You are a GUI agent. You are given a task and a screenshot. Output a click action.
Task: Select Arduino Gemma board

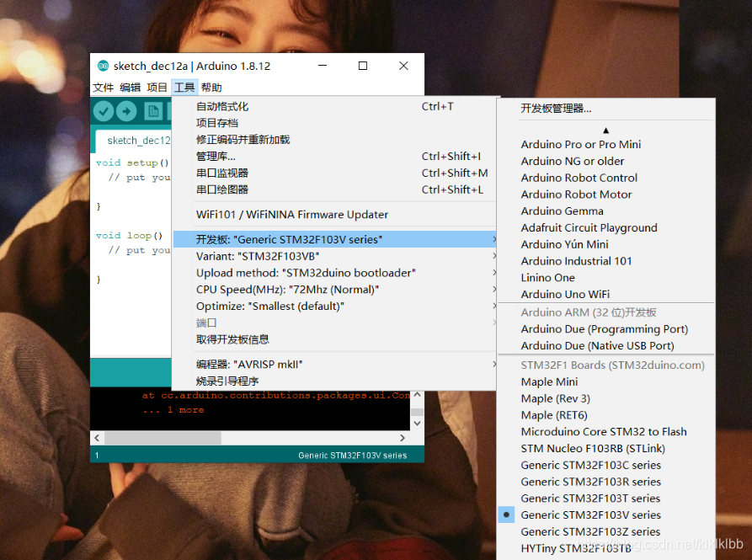tap(606, 211)
